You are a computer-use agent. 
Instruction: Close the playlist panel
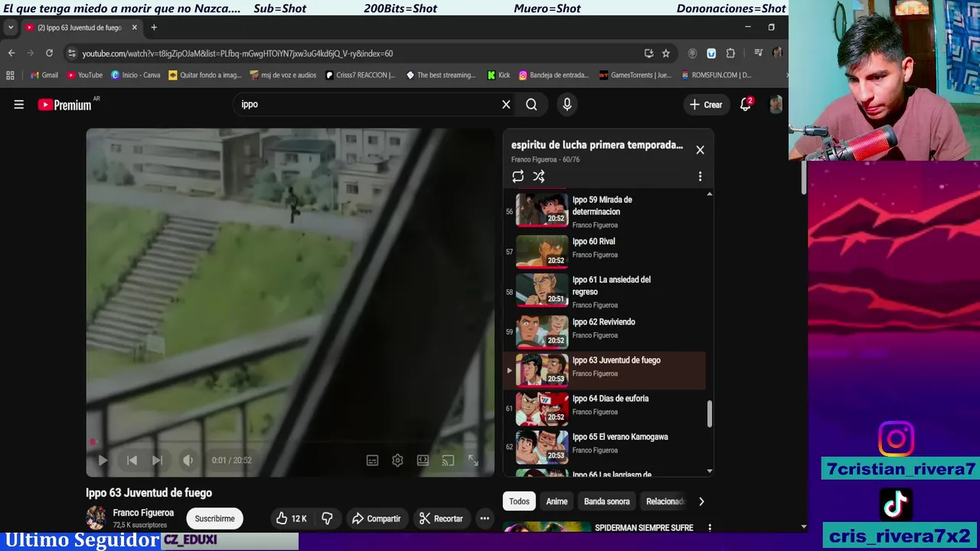(x=700, y=150)
